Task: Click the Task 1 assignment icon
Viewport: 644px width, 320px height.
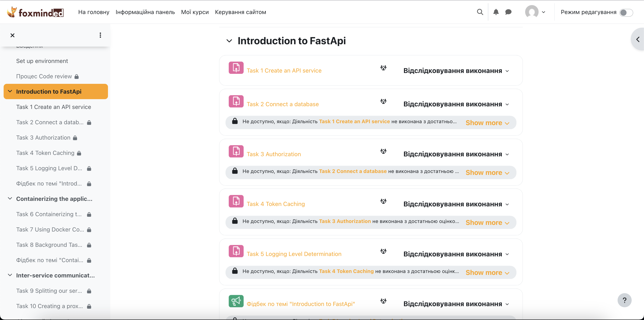Action: click(x=236, y=68)
